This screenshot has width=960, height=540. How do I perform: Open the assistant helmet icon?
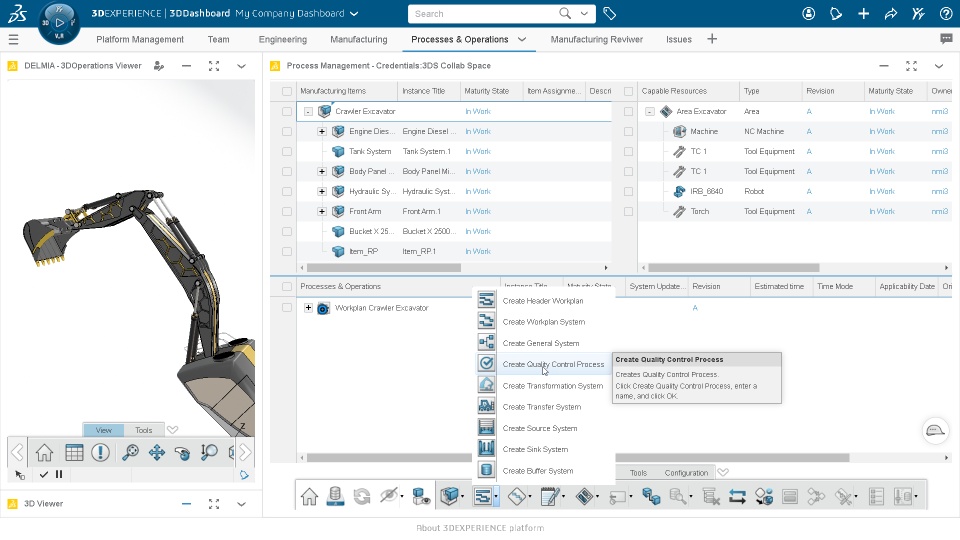pos(935,430)
